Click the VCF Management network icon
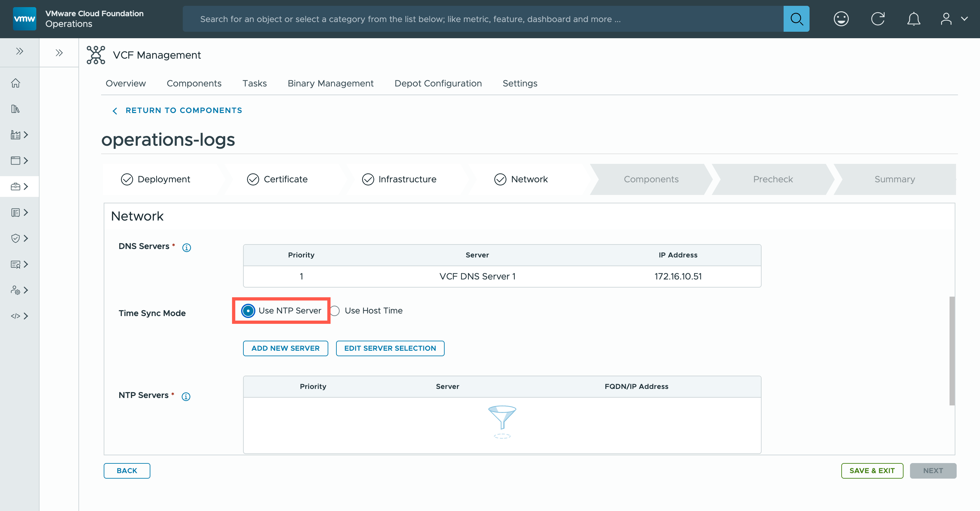 tap(96, 55)
